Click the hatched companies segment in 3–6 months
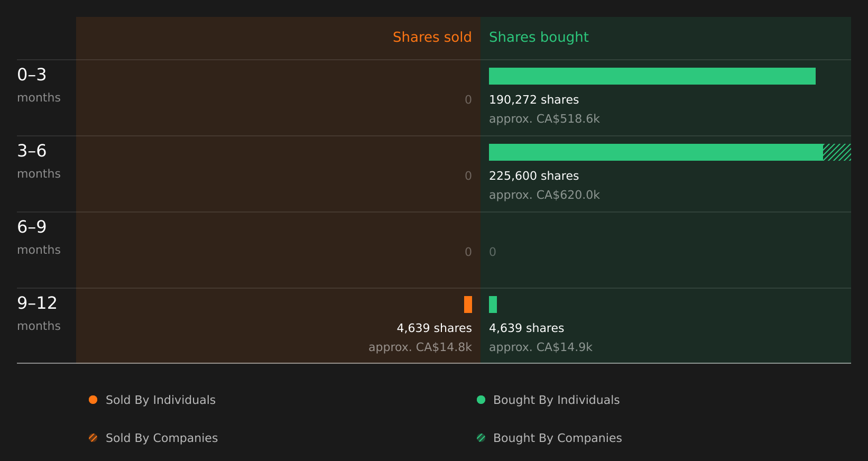 837,152
